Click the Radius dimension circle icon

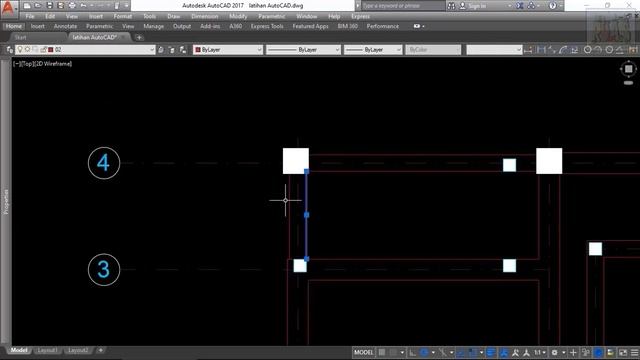(x=587, y=50)
